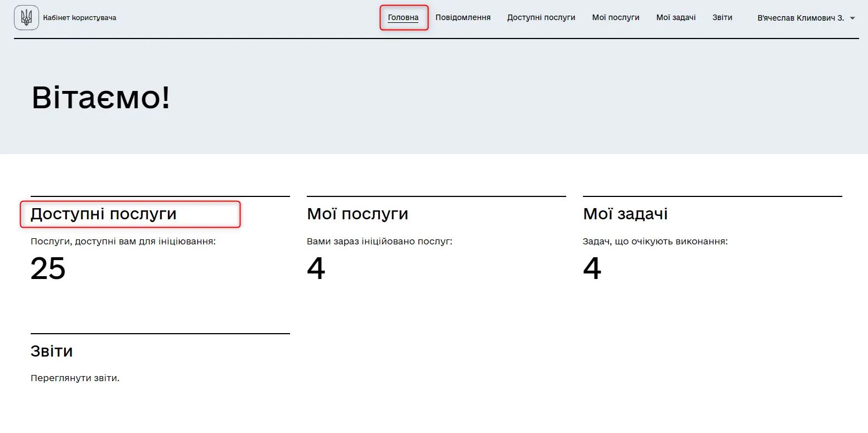Click the Вітаємо! welcome heading
868x433 pixels.
pyautogui.click(x=101, y=98)
